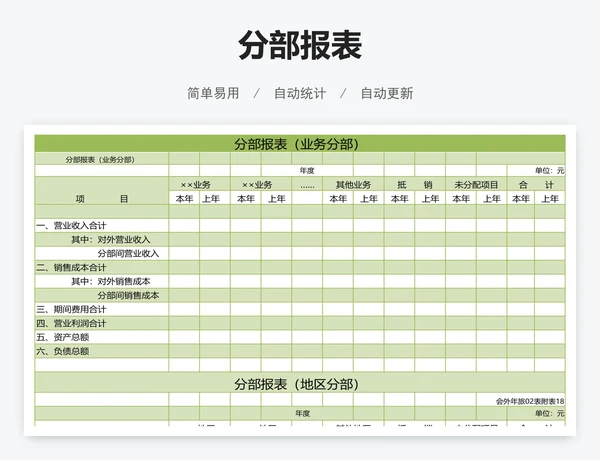Select the 项 目 header cell

pyautogui.click(x=101, y=191)
